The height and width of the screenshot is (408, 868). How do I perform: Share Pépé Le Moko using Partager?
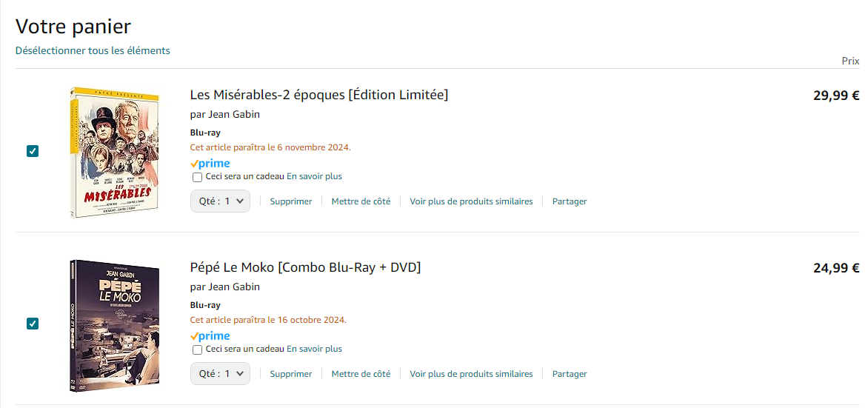[x=570, y=374]
